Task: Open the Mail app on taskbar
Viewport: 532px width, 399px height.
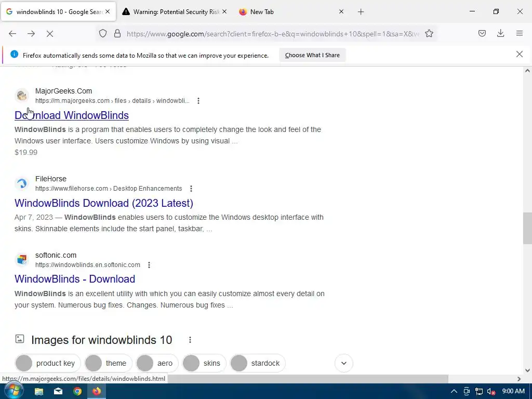Action: click(x=58, y=392)
